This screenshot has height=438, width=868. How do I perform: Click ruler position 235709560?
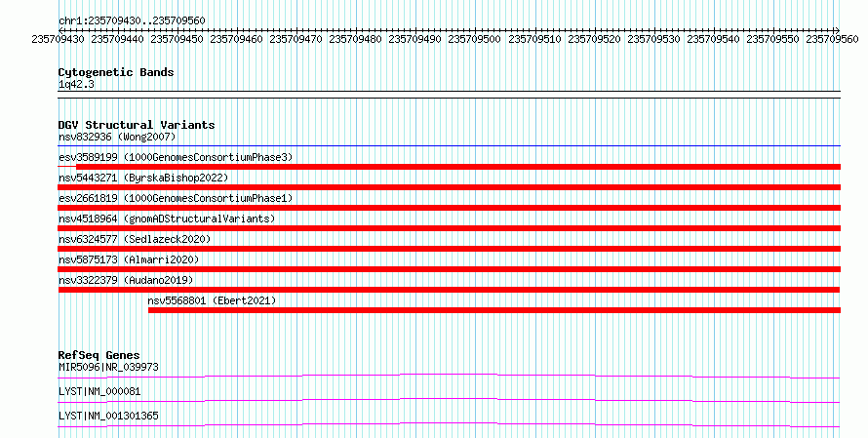click(833, 39)
